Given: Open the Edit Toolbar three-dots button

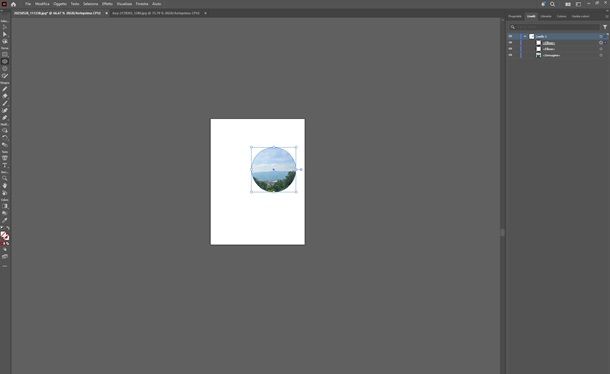Looking at the screenshot, I should (x=5, y=266).
